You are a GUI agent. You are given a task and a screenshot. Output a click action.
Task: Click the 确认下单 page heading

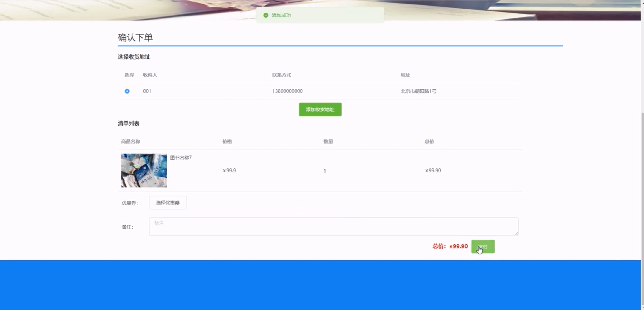(x=135, y=38)
